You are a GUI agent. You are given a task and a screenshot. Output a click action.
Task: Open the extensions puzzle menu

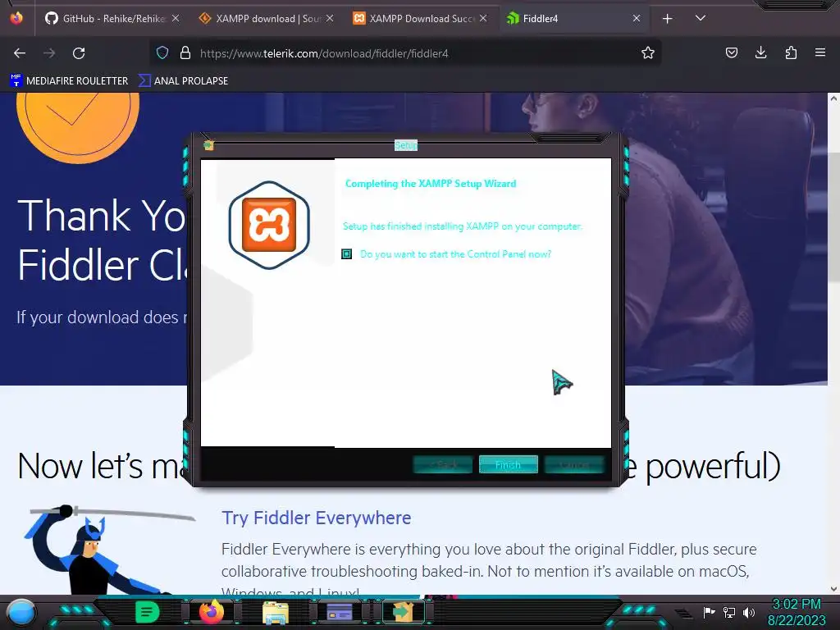click(x=791, y=52)
